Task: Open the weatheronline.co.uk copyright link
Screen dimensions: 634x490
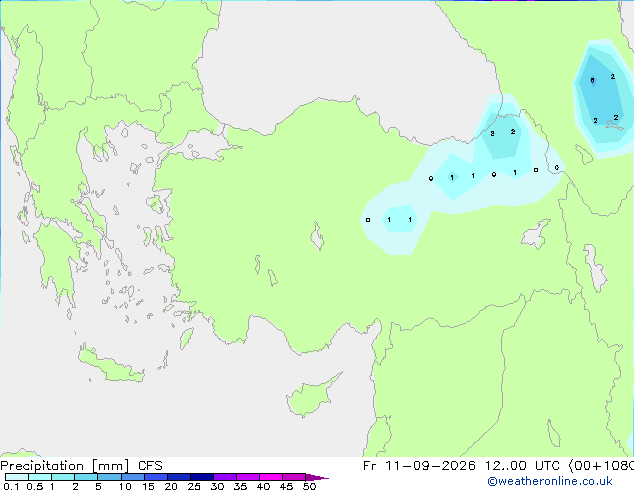Action: [550, 481]
